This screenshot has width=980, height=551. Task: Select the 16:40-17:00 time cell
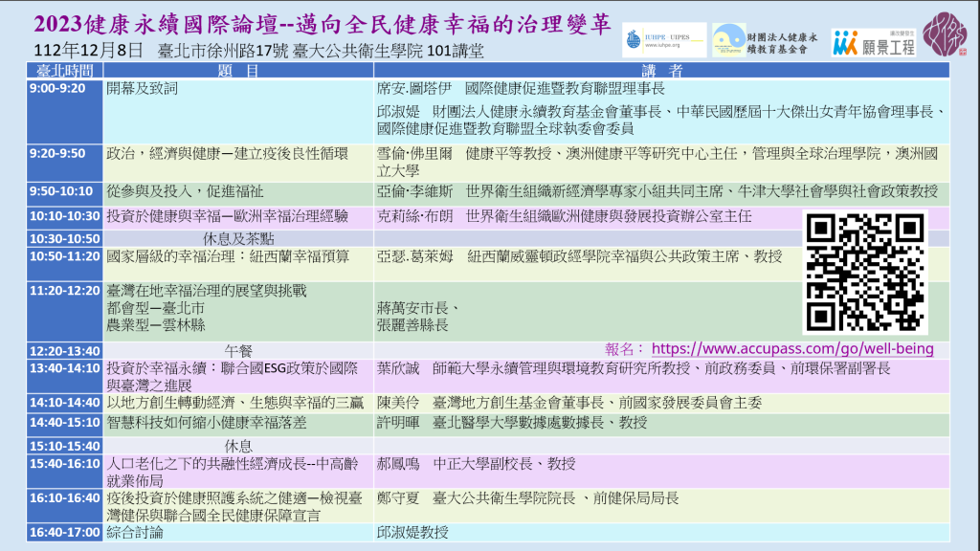64,532
